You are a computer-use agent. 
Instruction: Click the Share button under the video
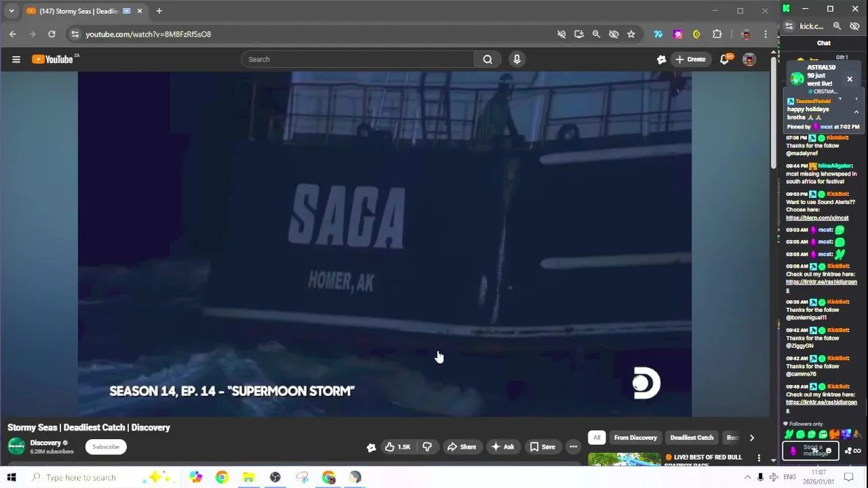[461, 447]
